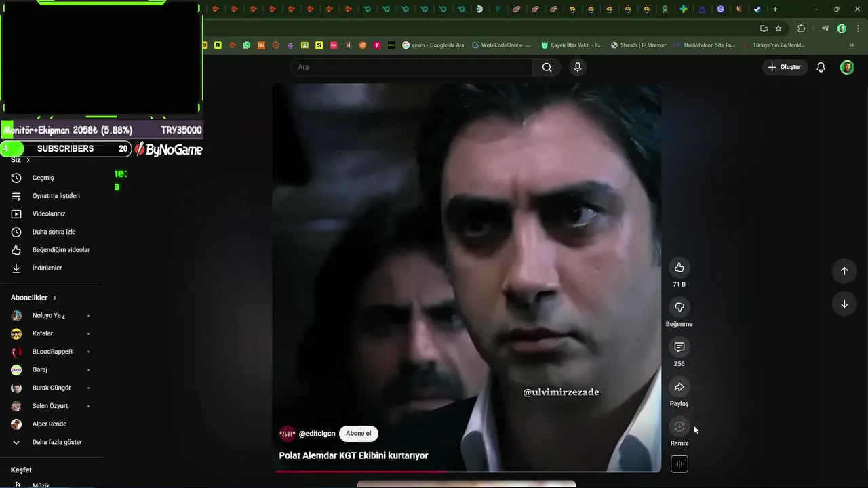
Task: Open Chrome profile avatar in toolbar
Action: (x=842, y=28)
